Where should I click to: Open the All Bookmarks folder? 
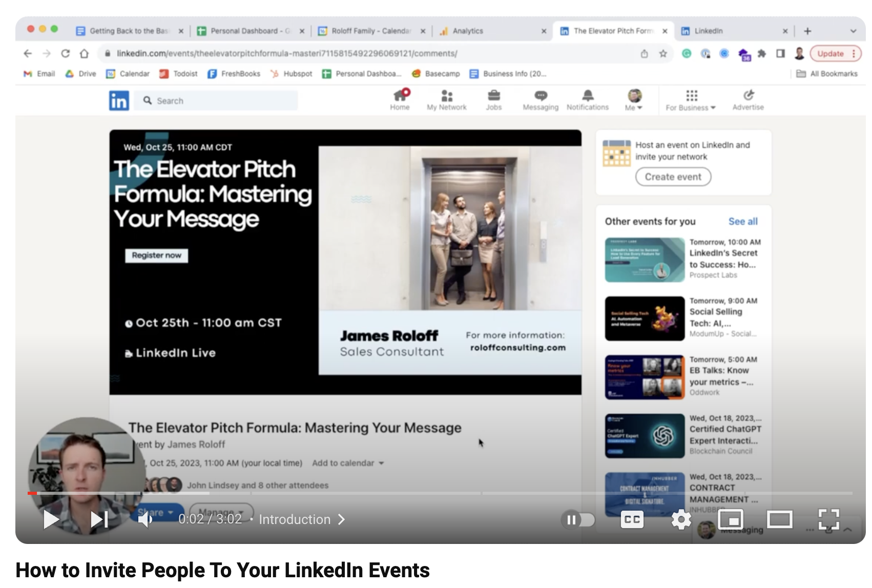pos(827,74)
